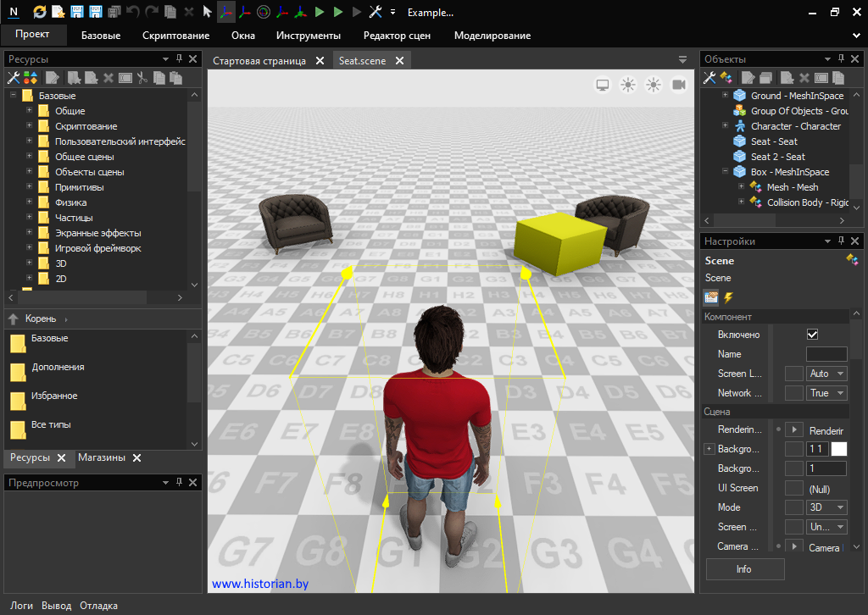Click the Name input field

point(826,354)
